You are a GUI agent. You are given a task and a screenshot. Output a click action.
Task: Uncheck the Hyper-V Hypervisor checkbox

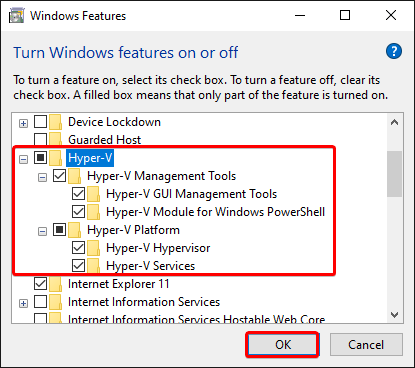tap(78, 247)
